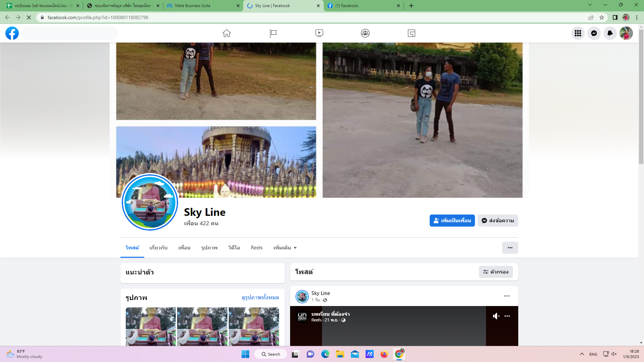Bookmark this page with the star icon

602,17
